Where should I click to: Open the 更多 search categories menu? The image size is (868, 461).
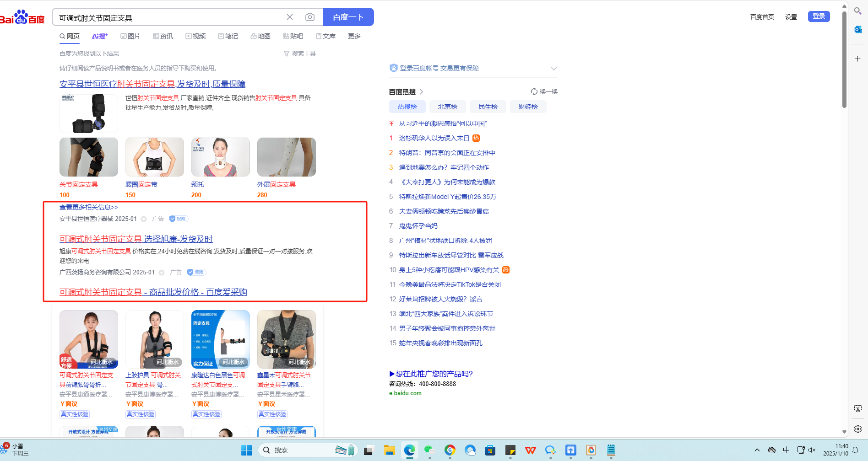click(354, 36)
